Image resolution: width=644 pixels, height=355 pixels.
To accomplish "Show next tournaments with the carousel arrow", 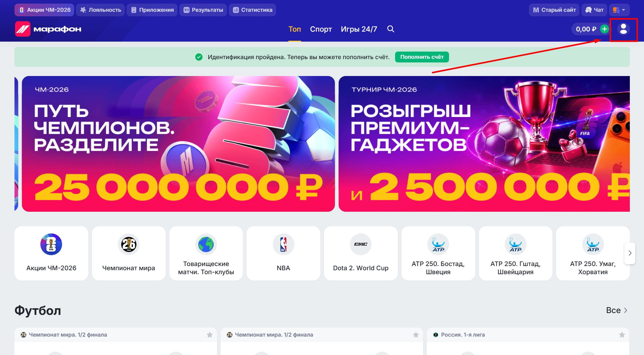I will coord(630,253).
